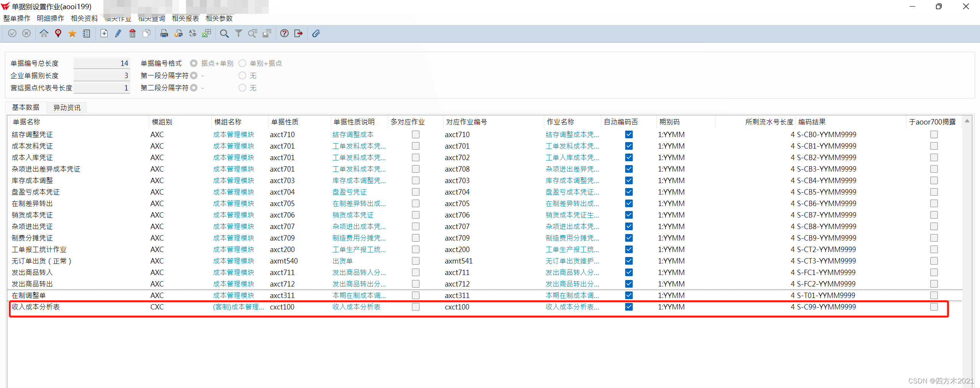Click the delete trash icon
Screen dimensions: 980x388
[x=132, y=33]
